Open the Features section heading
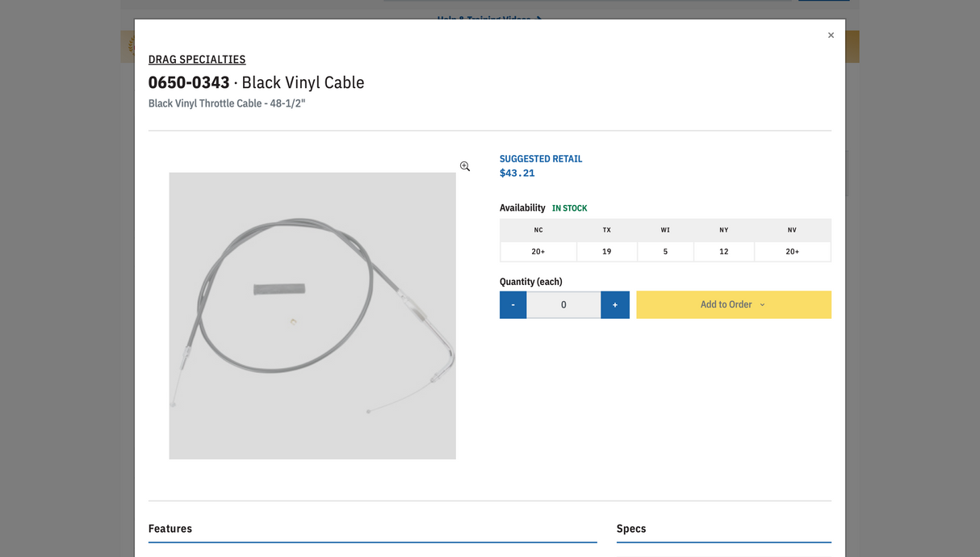Viewport: 980px width, 557px height. pyautogui.click(x=170, y=529)
